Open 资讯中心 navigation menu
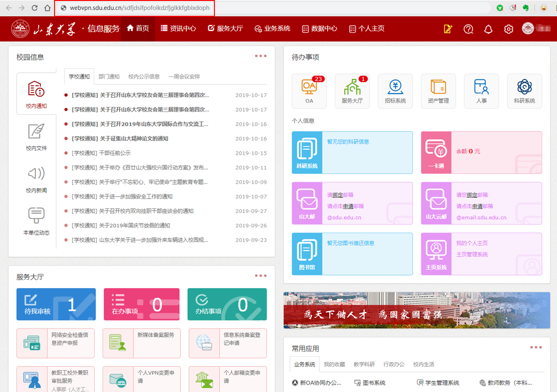The image size is (557, 392). click(x=179, y=28)
